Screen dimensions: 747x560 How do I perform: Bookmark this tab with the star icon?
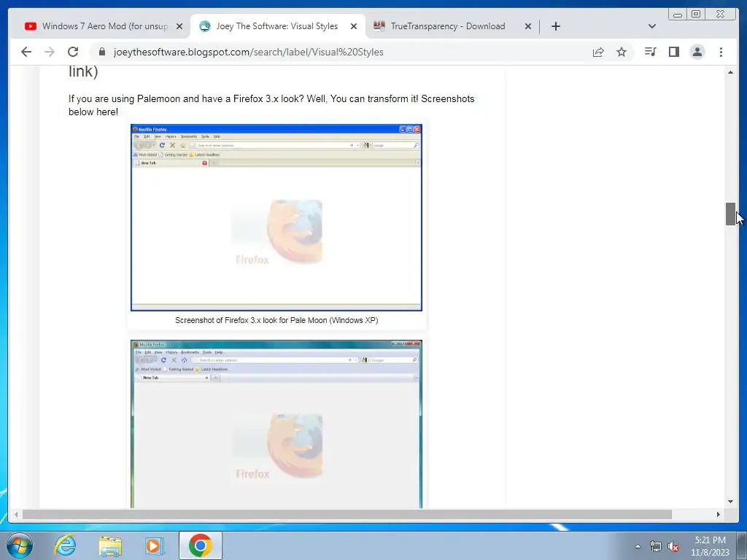click(622, 52)
